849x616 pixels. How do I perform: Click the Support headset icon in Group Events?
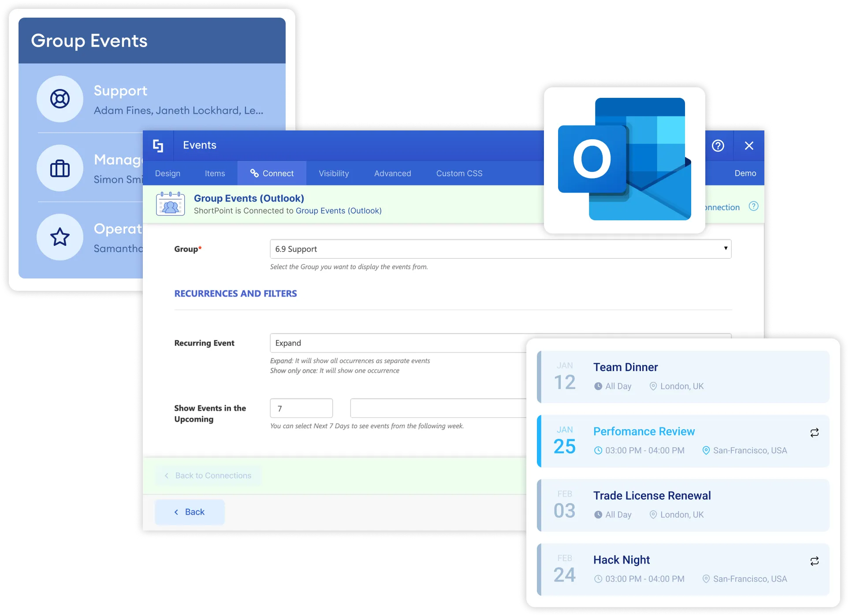point(60,99)
